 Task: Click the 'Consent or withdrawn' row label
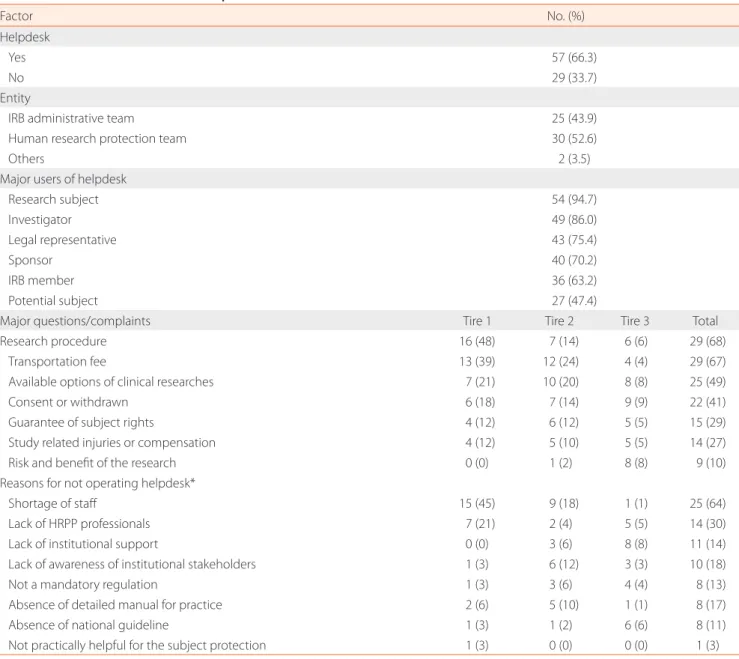(x=68, y=402)
